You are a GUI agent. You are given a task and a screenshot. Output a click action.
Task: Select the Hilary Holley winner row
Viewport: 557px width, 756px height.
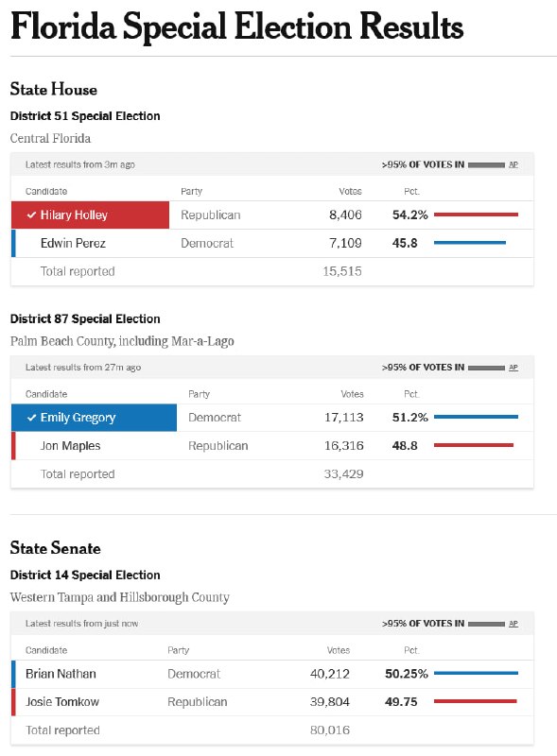point(272,215)
